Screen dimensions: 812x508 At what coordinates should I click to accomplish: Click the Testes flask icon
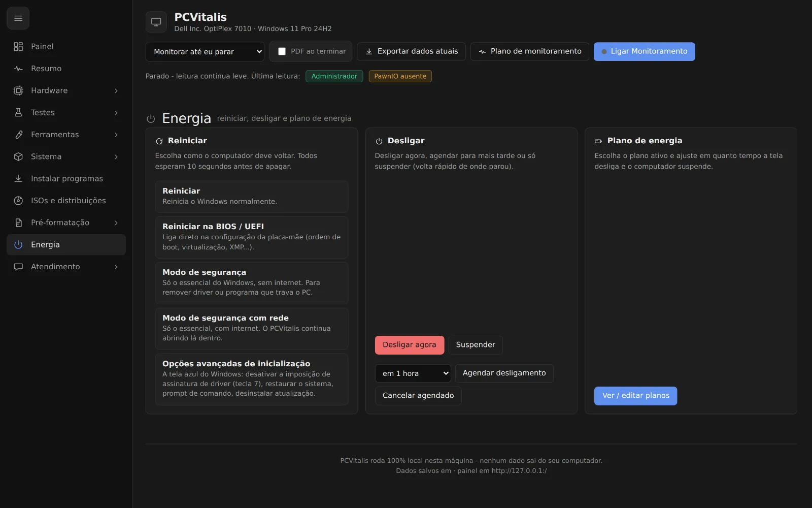[x=18, y=112]
